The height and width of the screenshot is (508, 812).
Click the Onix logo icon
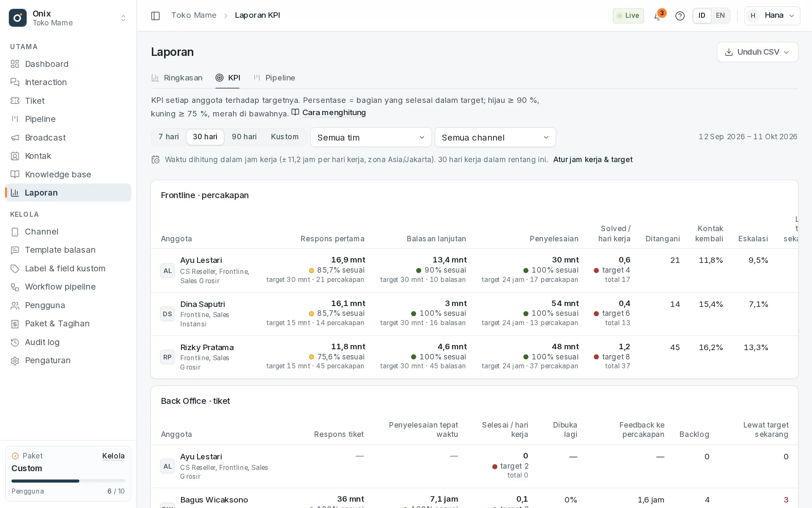coord(18,18)
